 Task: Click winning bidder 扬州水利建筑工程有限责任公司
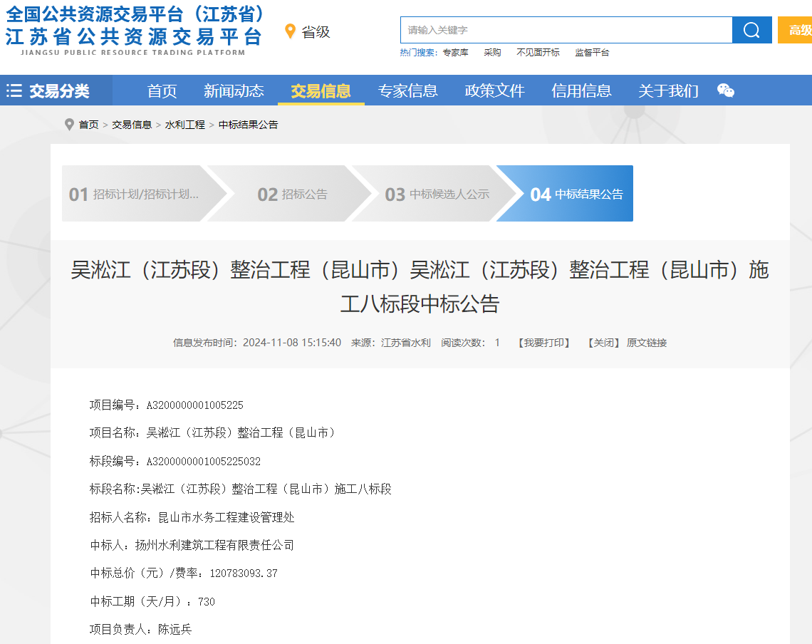214,545
